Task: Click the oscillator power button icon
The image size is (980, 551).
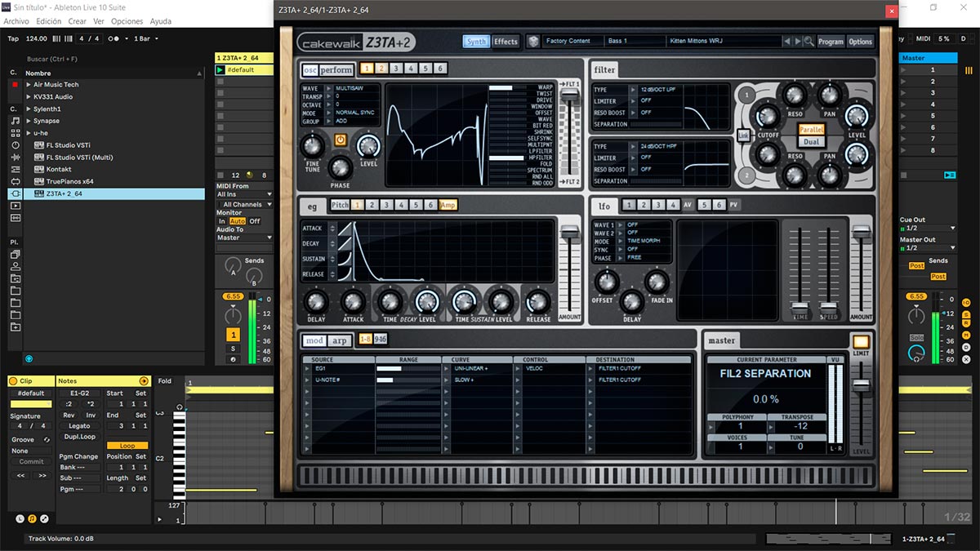Action: (341, 140)
